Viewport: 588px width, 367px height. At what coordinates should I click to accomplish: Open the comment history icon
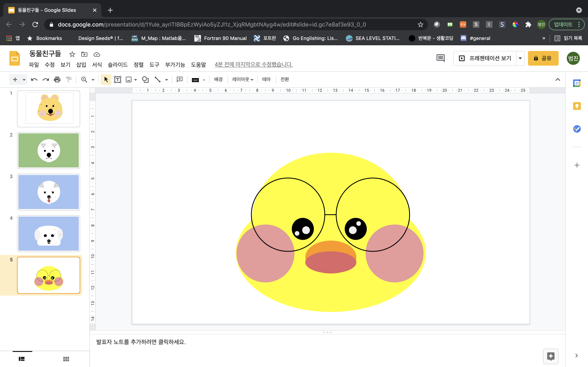440,58
